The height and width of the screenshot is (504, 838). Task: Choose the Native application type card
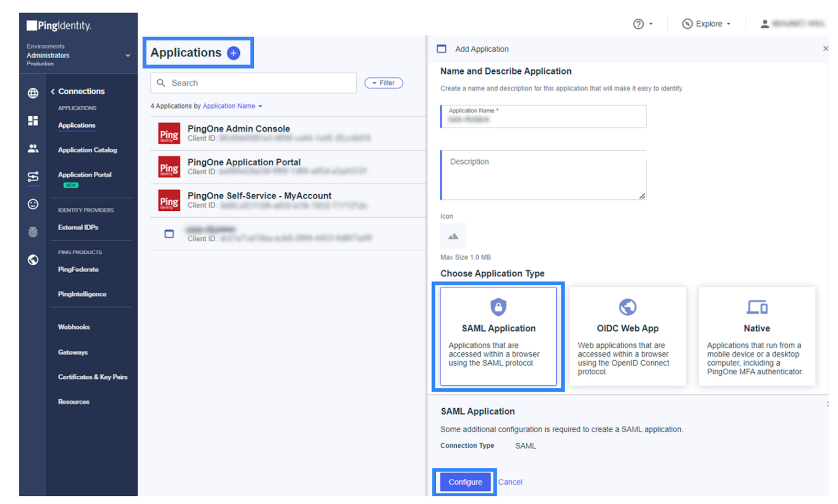757,336
